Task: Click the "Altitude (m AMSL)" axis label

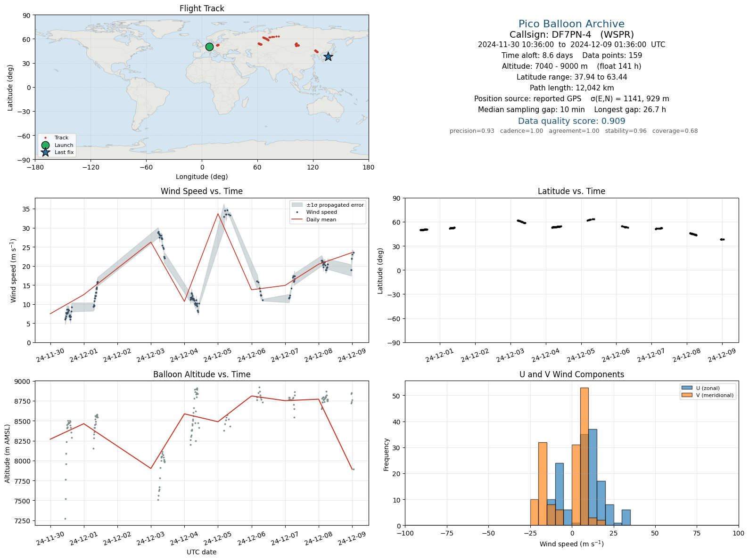Action: click(x=8, y=454)
